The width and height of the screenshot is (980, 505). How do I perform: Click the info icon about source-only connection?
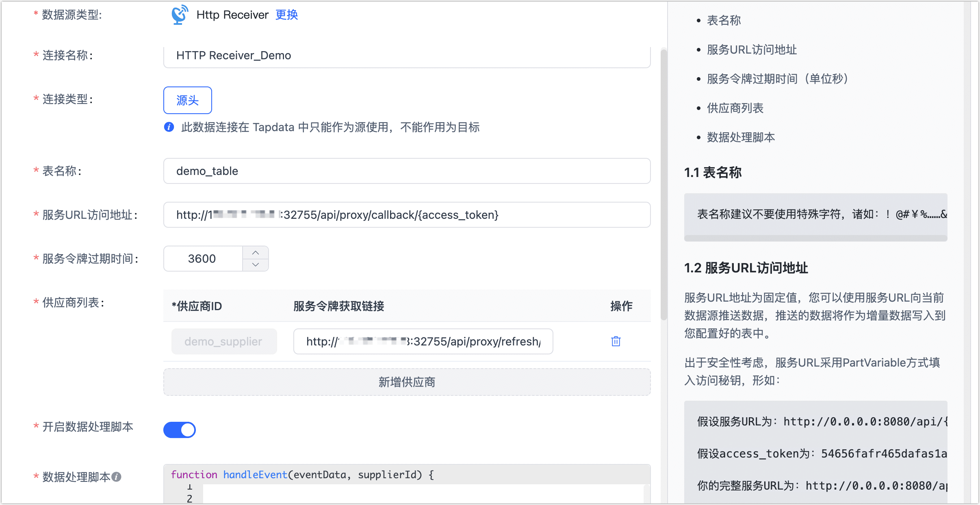coord(169,127)
